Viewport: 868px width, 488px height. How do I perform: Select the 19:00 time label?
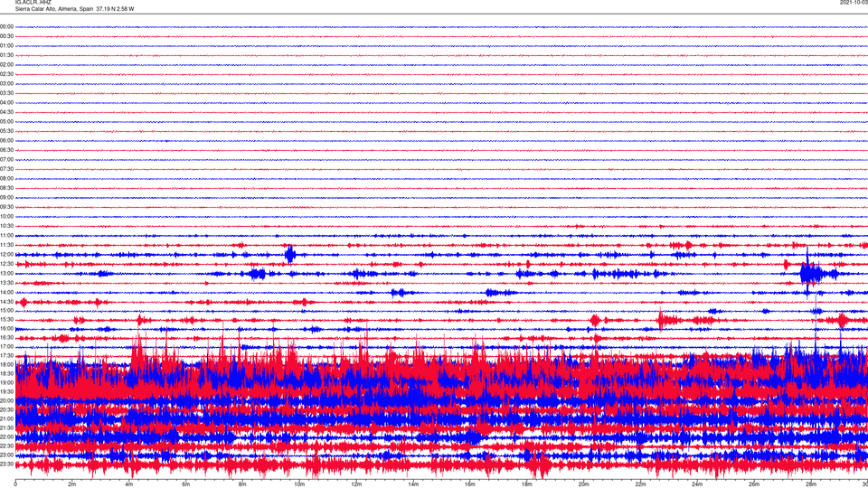point(6,383)
